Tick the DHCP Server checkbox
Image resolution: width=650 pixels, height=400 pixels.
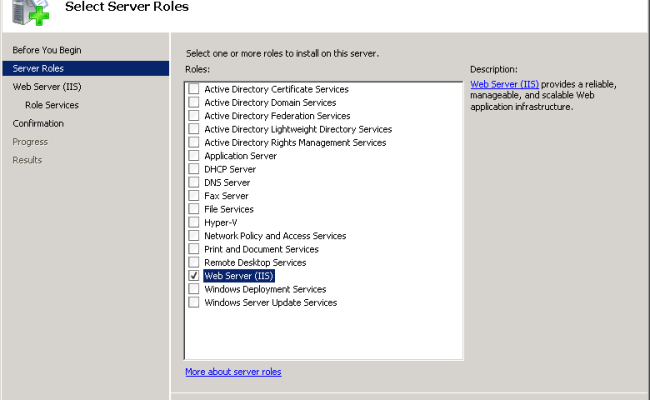194,169
